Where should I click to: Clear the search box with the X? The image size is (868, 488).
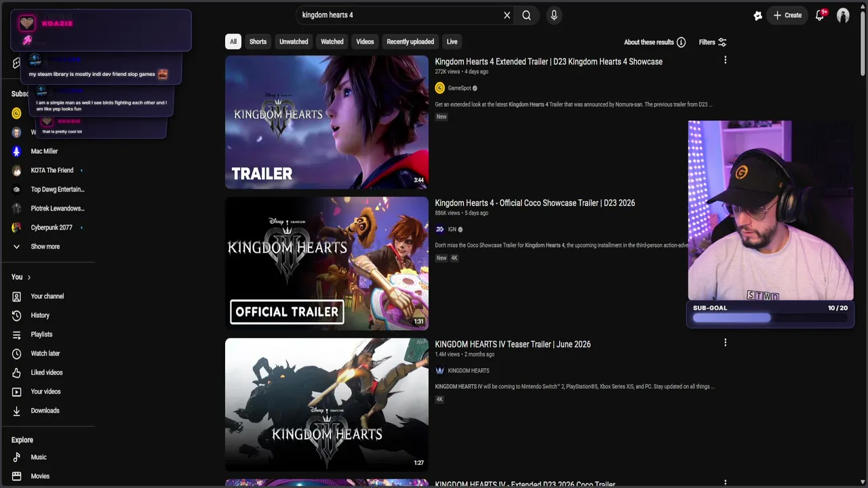(x=507, y=15)
